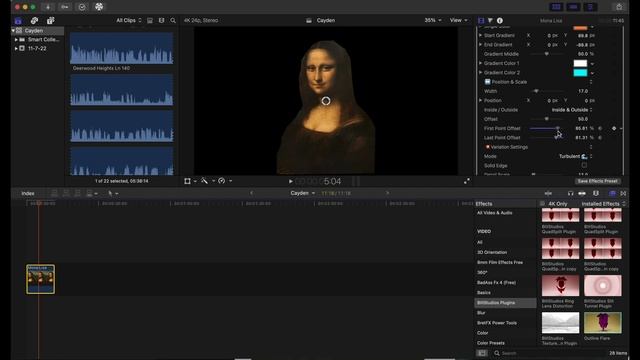The width and height of the screenshot is (640, 360).
Task: Open timeline clip appearance options
Action: coord(596,193)
